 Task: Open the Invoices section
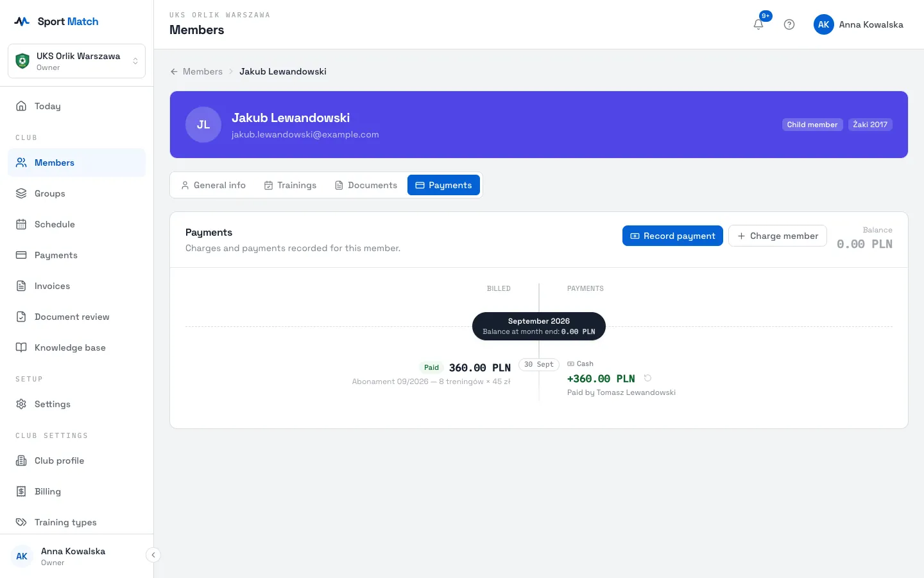point(76,286)
